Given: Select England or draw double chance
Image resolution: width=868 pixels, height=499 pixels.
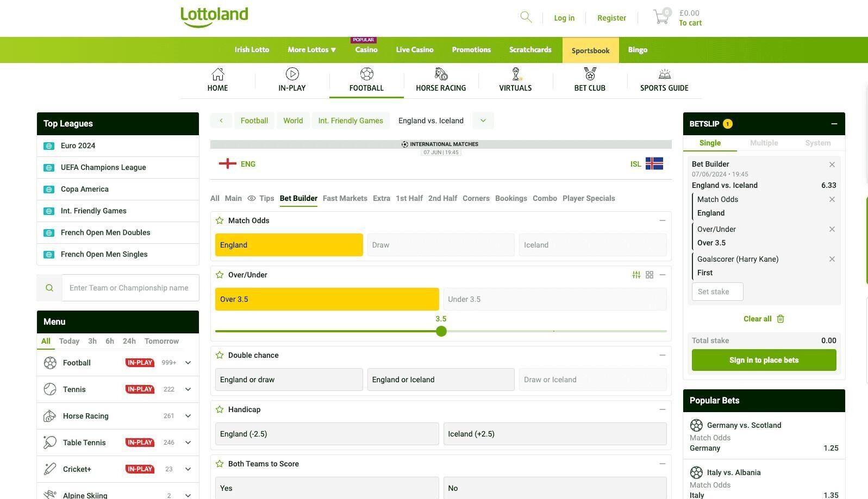Looking at the screenshot, I should [289, 380].
